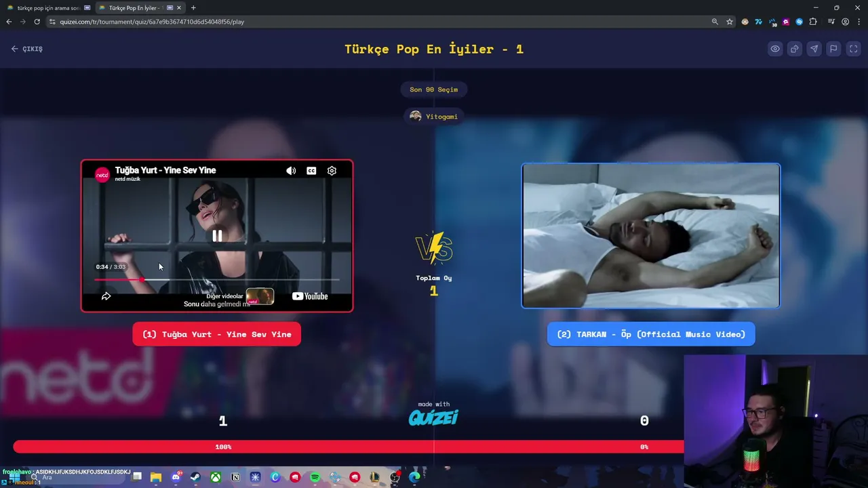The width and height of the screenshot is (868, 488).
Task: Click the zoom magnifier in address bar
Action: [715, 22]
